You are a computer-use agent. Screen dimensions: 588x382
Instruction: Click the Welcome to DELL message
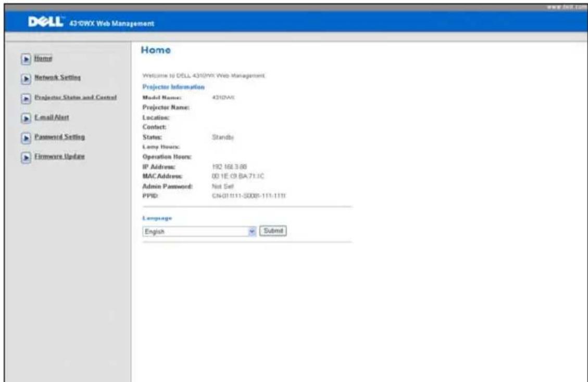click(x=204, y=76)
